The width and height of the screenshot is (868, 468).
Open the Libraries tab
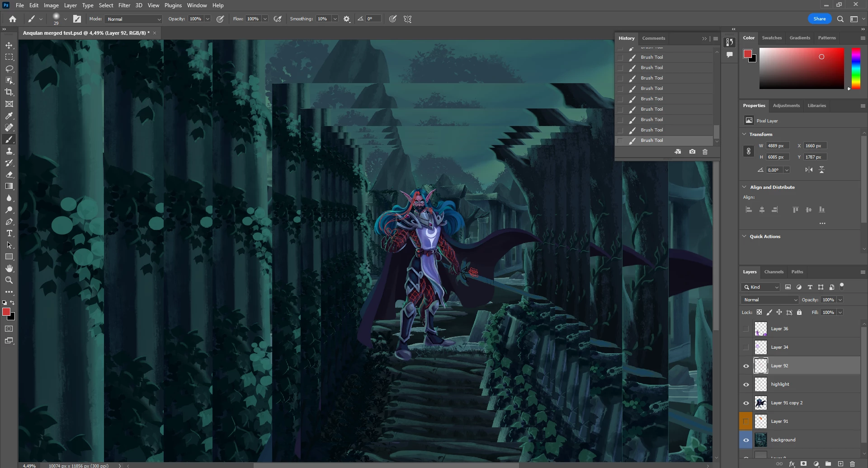point(816,106)
